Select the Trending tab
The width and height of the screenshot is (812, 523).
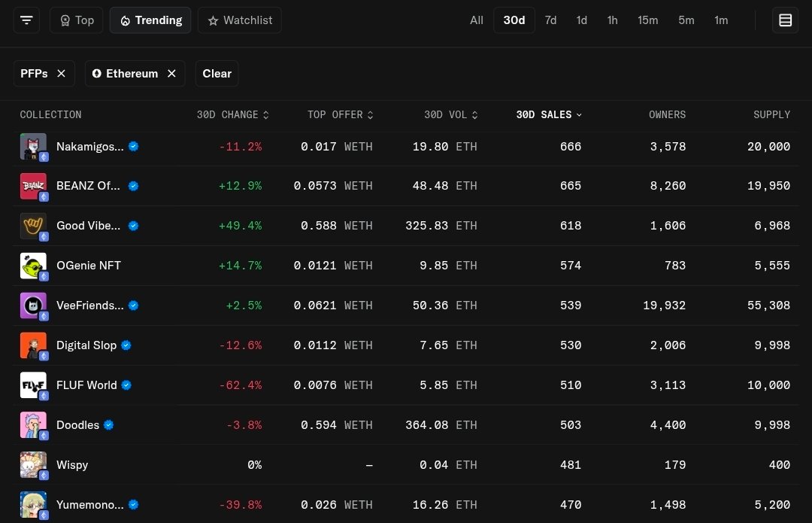(150, 20)
